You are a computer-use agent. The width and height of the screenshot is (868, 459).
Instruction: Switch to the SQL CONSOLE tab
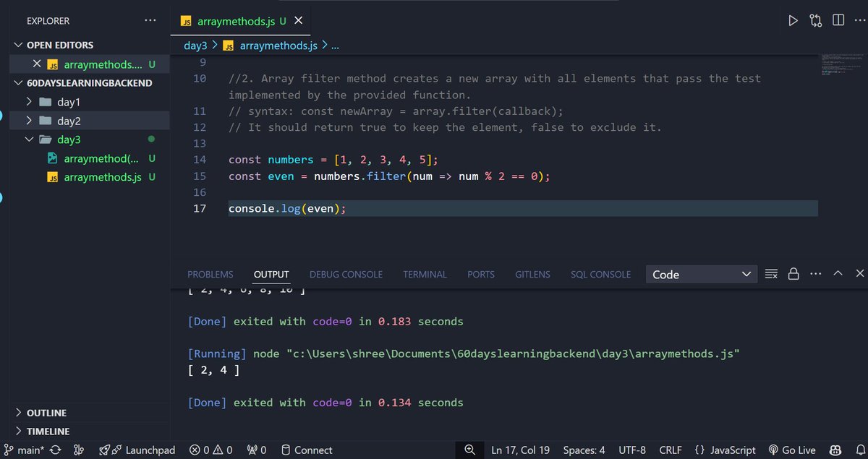click(x=600, y=275)
